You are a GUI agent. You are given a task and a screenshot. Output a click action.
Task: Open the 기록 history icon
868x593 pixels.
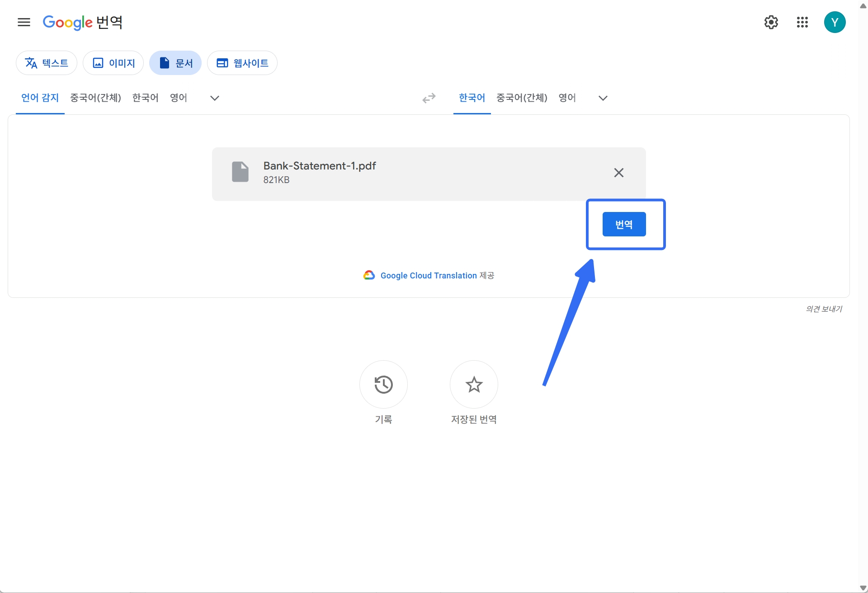[383, 385]
